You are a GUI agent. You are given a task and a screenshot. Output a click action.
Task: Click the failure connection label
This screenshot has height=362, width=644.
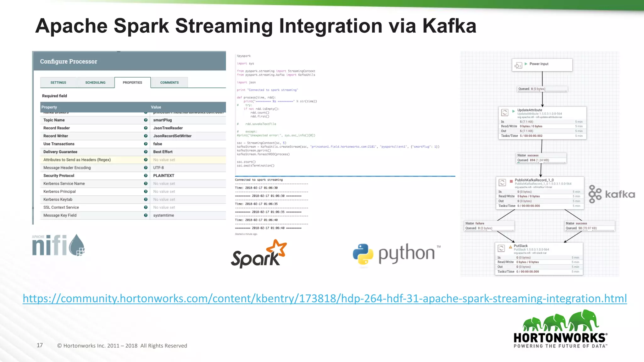[489, 226]
